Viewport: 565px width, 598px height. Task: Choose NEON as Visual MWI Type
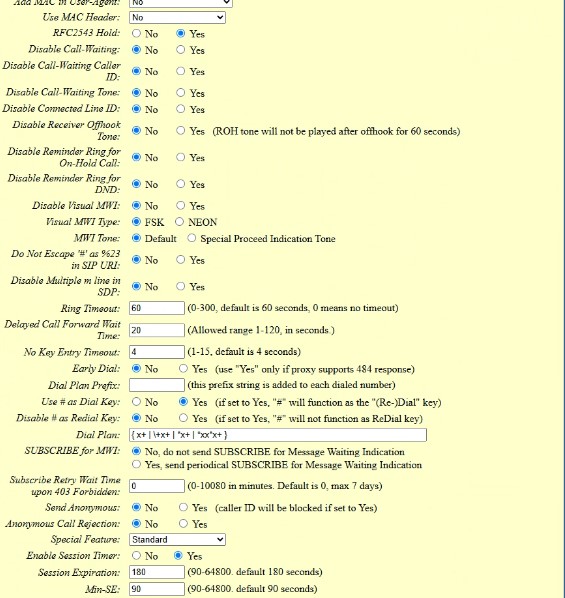tap(179, 222)
